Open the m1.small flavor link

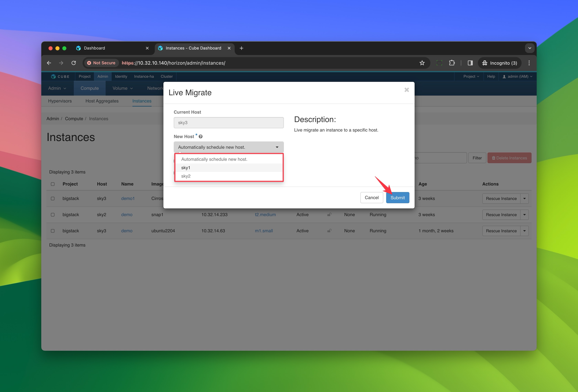pos(264,231)
